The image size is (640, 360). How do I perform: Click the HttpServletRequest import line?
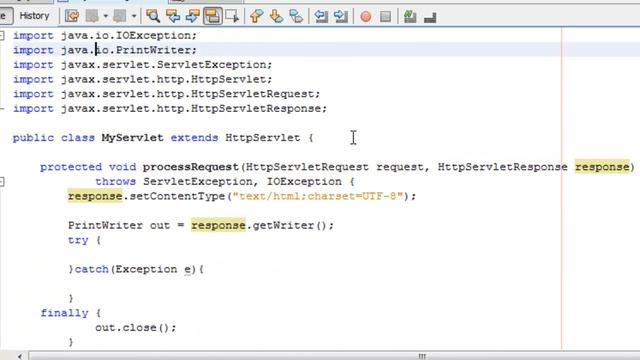[167, 94]
